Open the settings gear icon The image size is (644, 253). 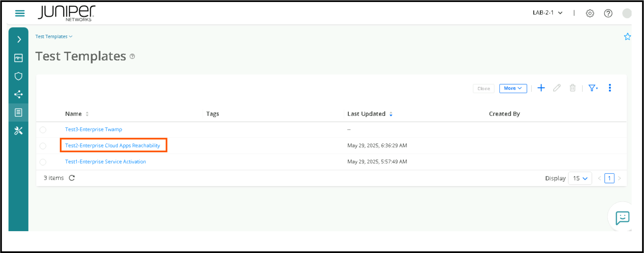(590, 13)
